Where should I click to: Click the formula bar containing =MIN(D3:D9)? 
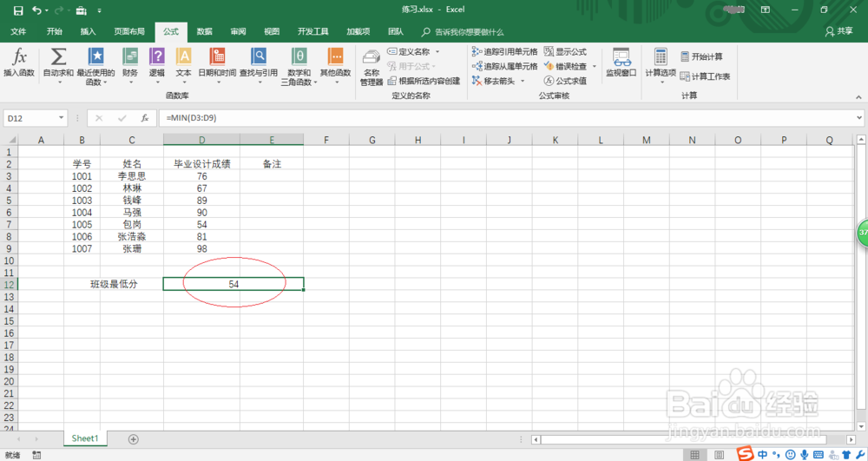[x=507, y=118]
